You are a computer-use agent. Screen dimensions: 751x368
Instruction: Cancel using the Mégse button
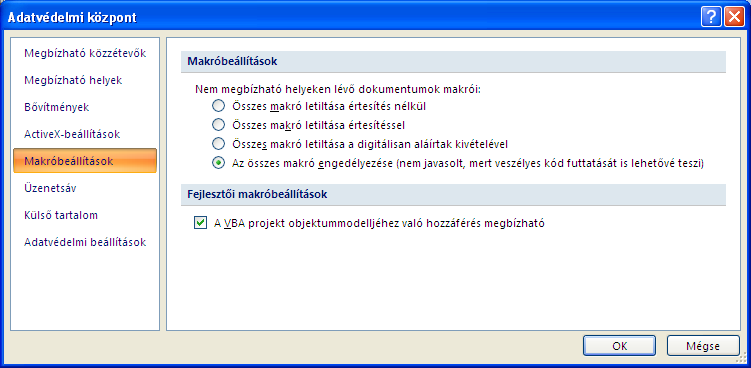coord(703,346)
